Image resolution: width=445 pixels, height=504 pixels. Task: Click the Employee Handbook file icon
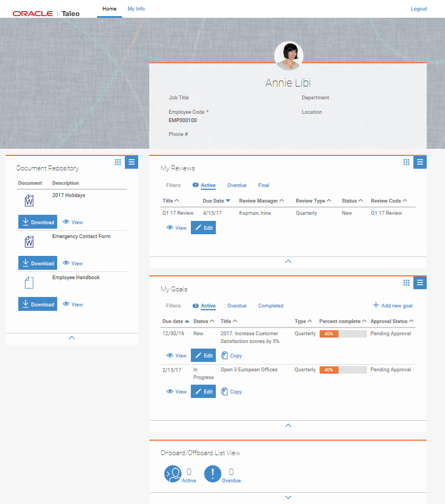tap(29, 283)
